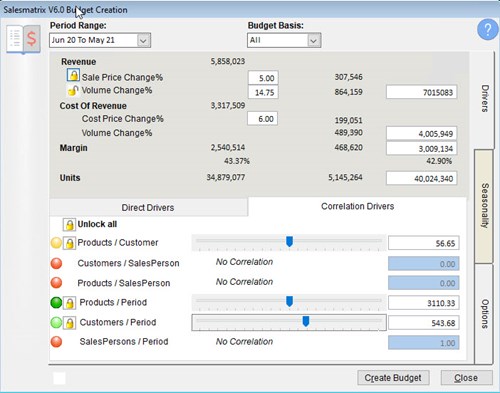Click the Unlock all padlock icon
The width and height of the screenshot is (500, 393).
point(69,225)
